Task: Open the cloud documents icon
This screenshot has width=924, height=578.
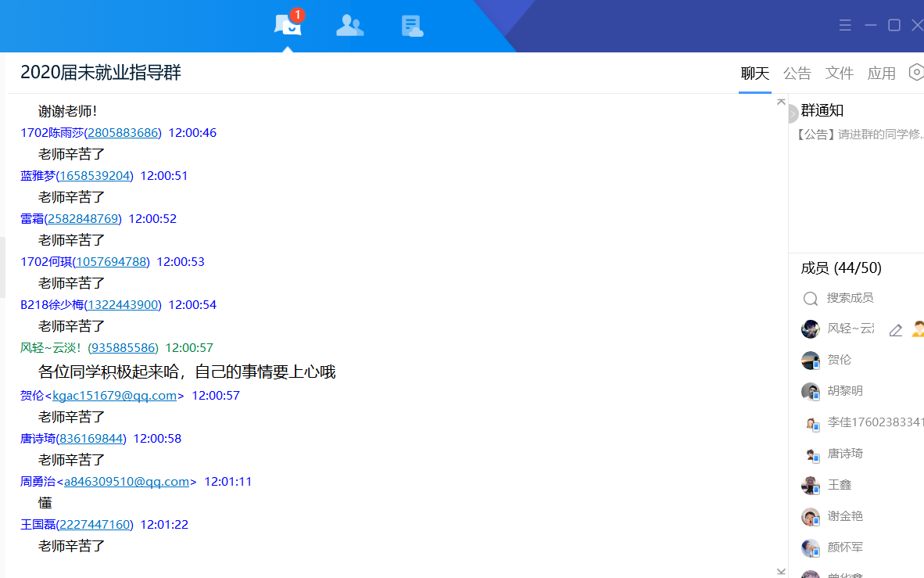Action: pyautogui.click(x=412, y=26)
